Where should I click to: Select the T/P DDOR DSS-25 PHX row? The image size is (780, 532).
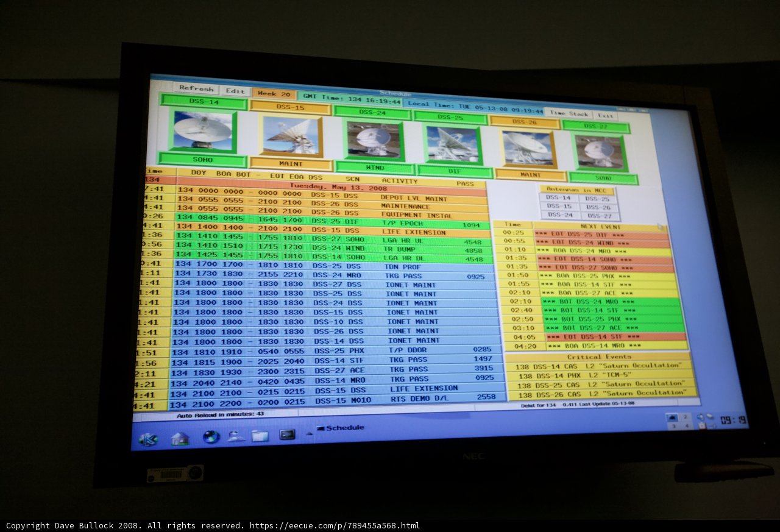(337, 350)
